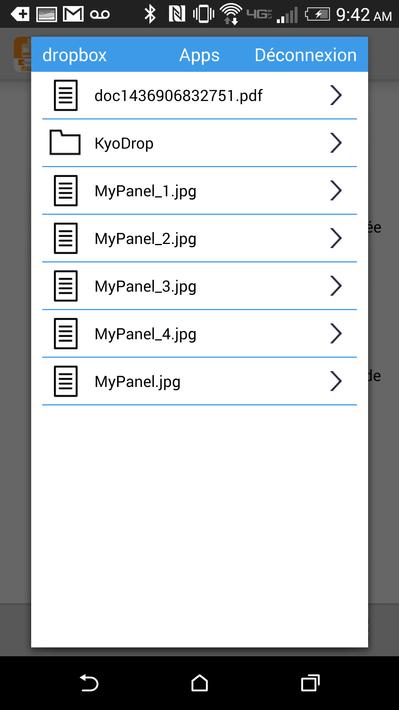This screenshot has width=399, height=710.
Task: Switch to the Apps tab
Action: 199,55
